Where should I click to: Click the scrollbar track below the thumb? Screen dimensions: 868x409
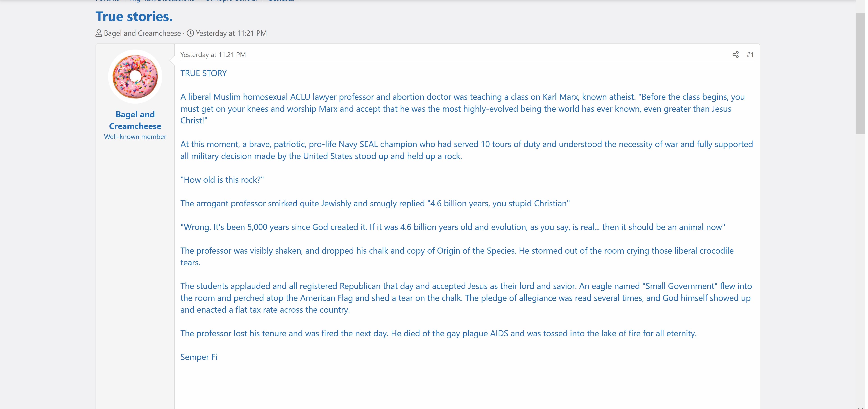(x=860, y=270)
